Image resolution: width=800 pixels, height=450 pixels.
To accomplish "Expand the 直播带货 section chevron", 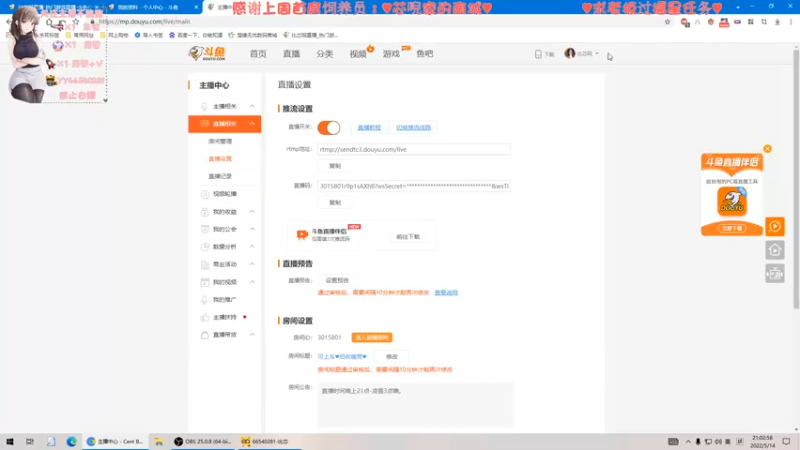I will pos(252,335).
